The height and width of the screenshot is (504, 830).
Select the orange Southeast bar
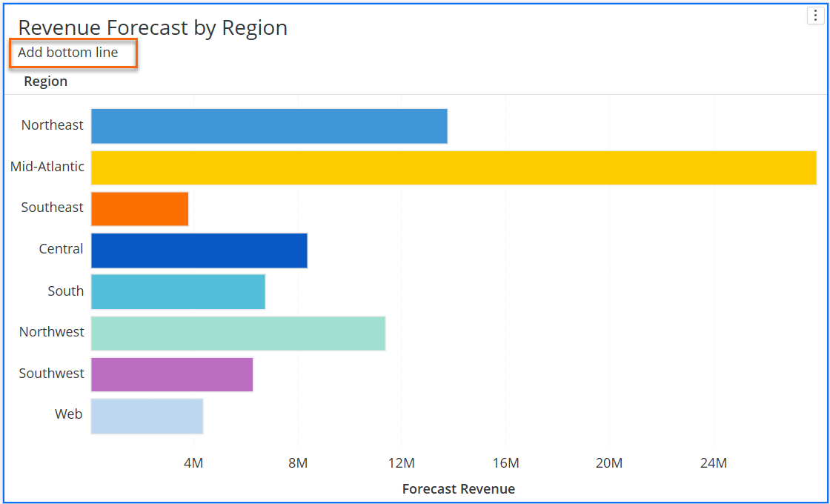coord(139,208)
